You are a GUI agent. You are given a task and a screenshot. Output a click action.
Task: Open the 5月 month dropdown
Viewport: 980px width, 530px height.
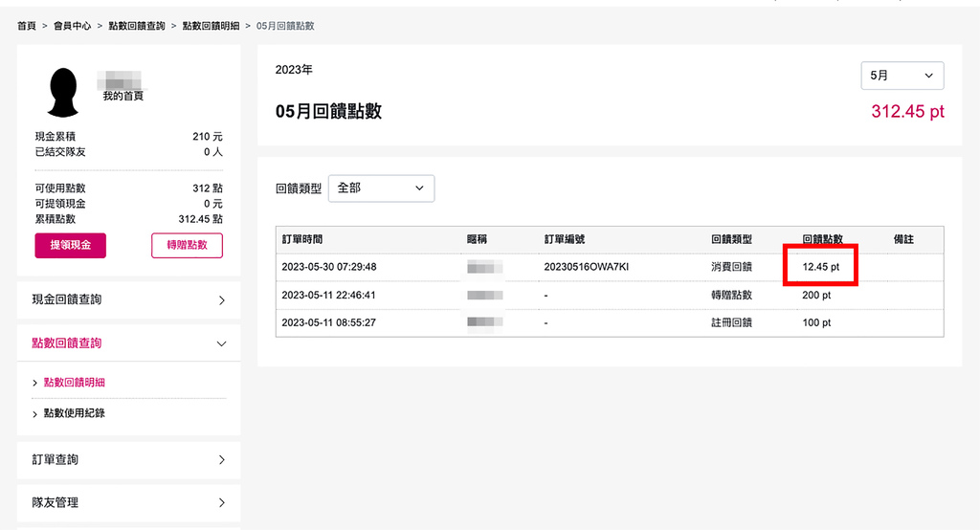click(902, 76)
